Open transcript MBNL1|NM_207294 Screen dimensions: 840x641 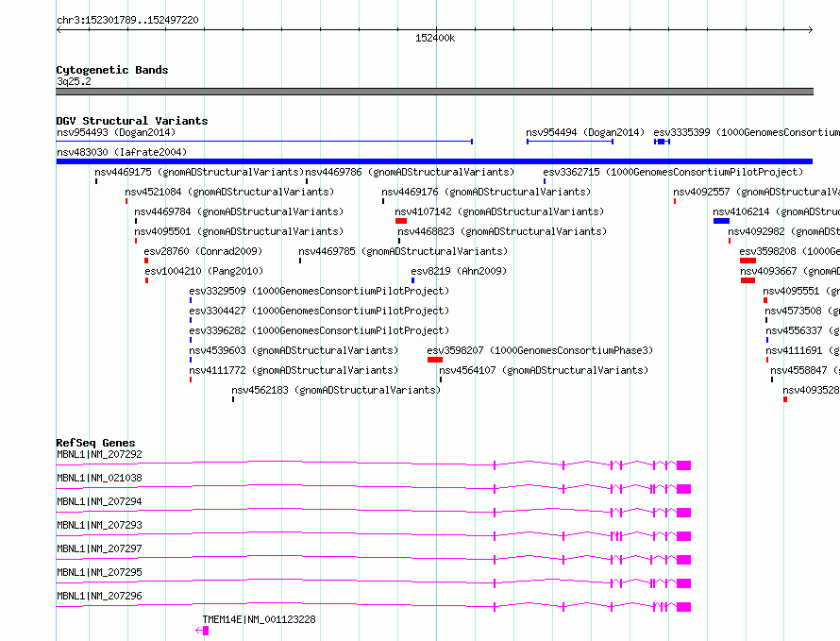click(x=99, y=501)
